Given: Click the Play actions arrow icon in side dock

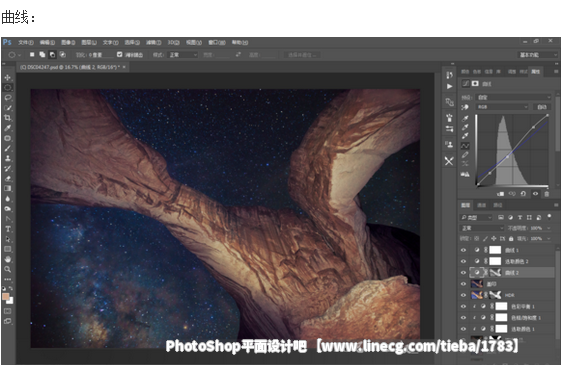Looking at the screenshot, I should [x=450, y=86].
